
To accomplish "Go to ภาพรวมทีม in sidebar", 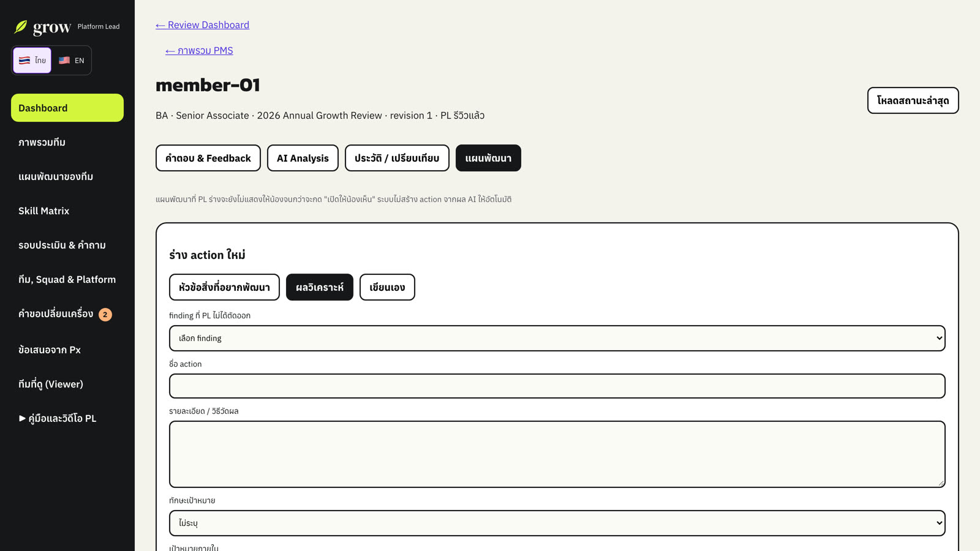I will tap(67, 142).
